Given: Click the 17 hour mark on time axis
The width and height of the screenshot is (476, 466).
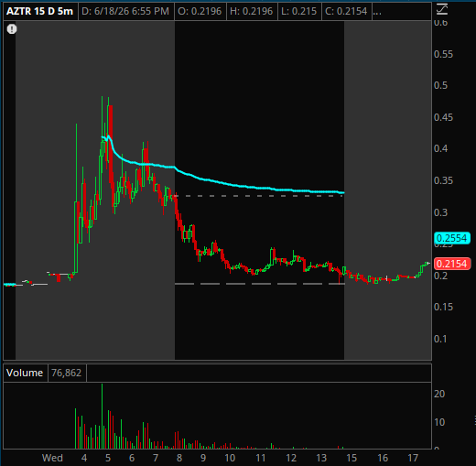Looking at the screenshot, I should pyautogui.click(x=413, y=458).
